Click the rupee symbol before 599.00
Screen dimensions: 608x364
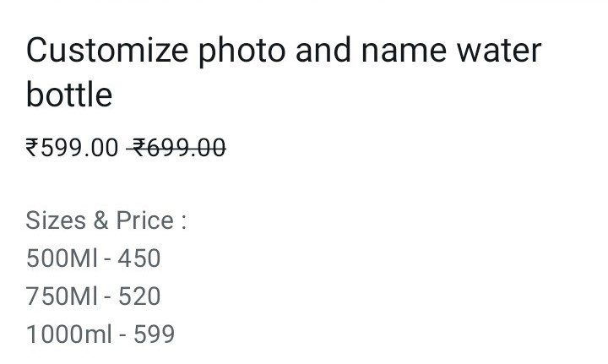point(32,148)
